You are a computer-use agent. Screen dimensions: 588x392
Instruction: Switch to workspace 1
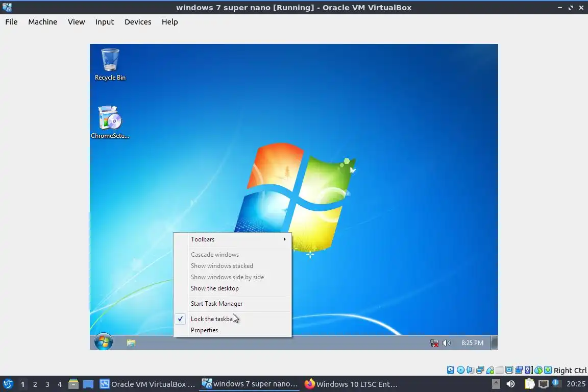coord(22,384)
